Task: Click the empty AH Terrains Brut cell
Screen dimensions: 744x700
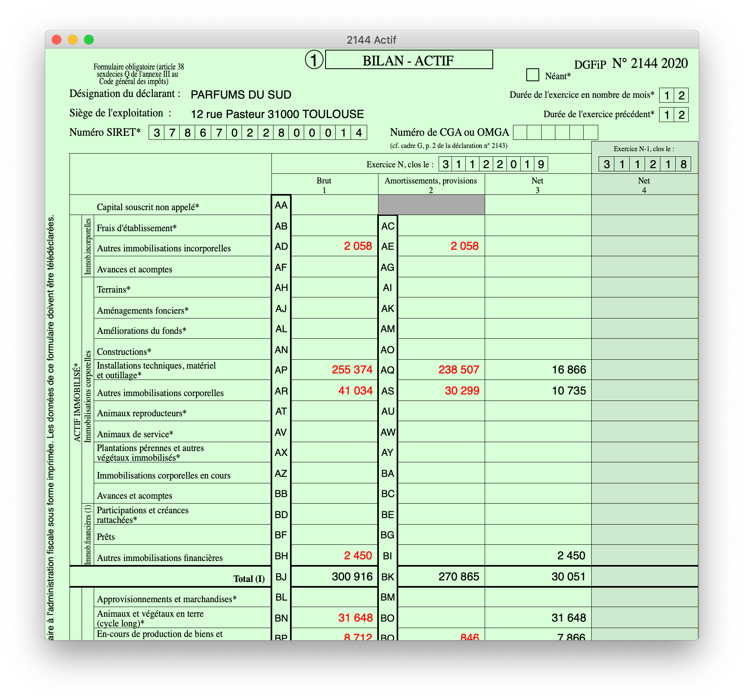Action: tap(334, 287)
